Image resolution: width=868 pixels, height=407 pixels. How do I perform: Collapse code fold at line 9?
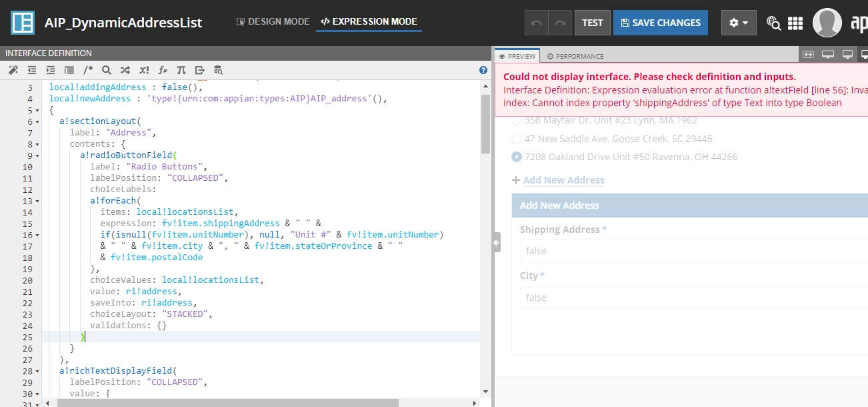[38, 155]
